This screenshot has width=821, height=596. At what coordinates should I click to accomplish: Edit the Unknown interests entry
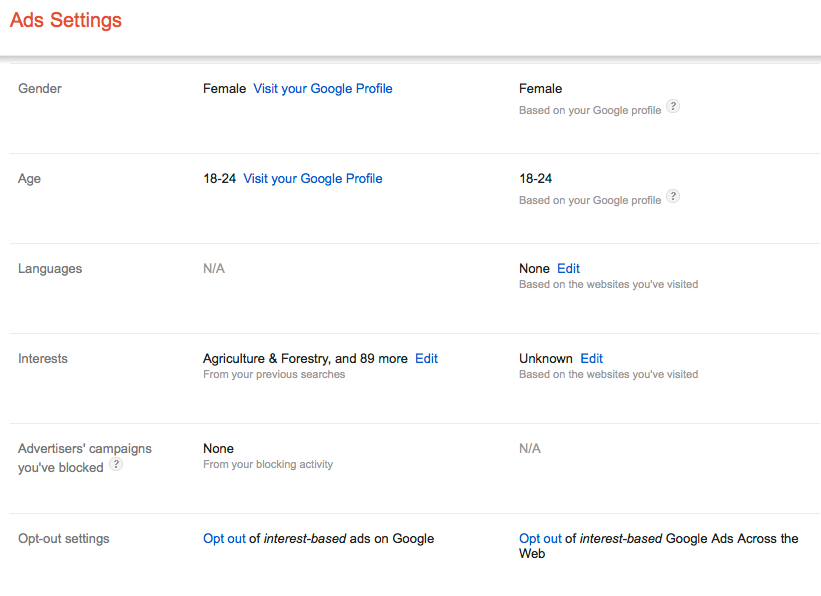(591, 359)
